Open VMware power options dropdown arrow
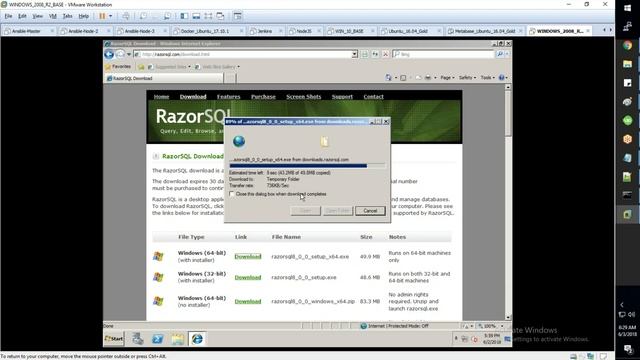 [111, 16]
